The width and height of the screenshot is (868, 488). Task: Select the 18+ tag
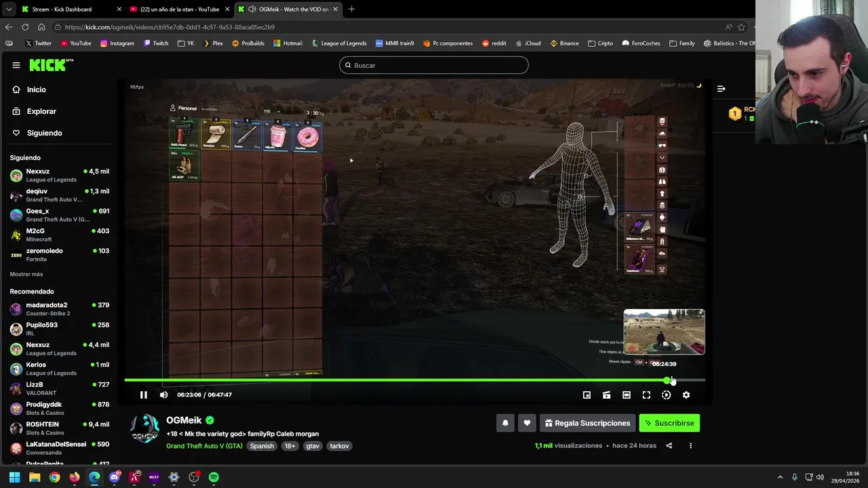tap(290, 446)
